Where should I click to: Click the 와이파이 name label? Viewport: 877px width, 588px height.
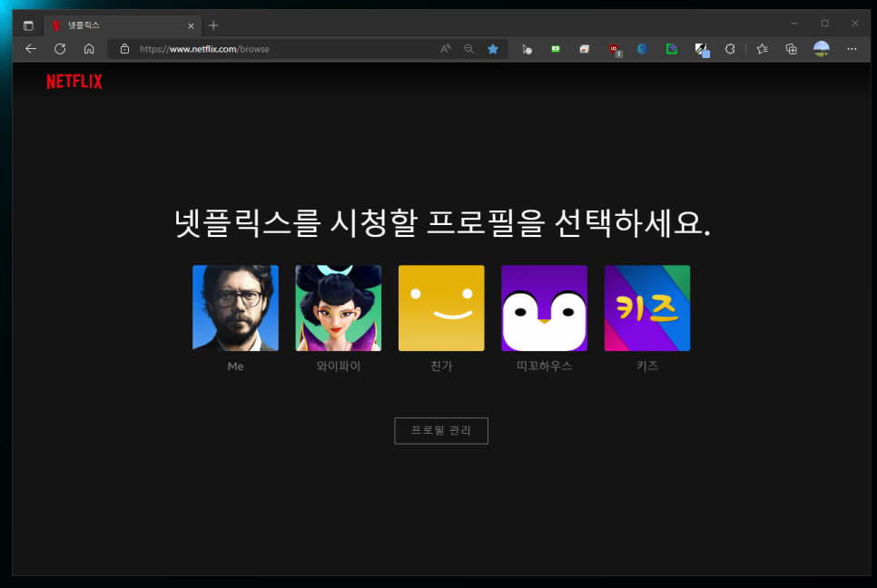pyautogui.click(x=339, y=366)
